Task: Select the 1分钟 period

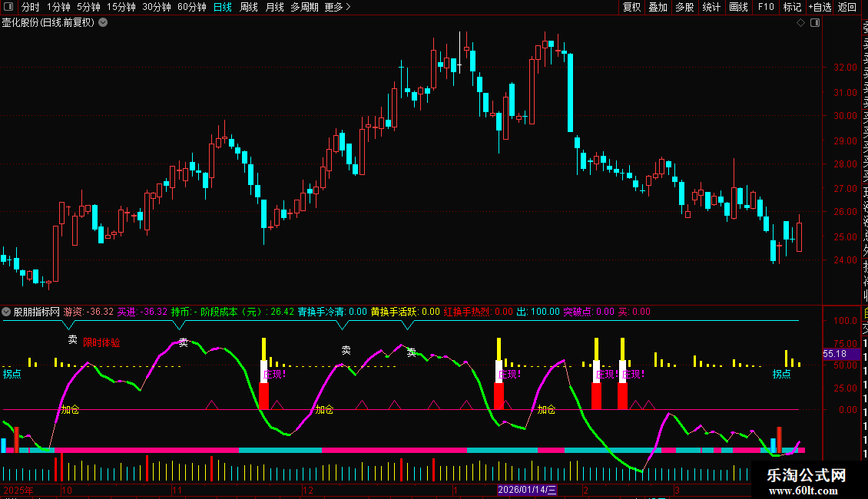Action: click(58, 7)
